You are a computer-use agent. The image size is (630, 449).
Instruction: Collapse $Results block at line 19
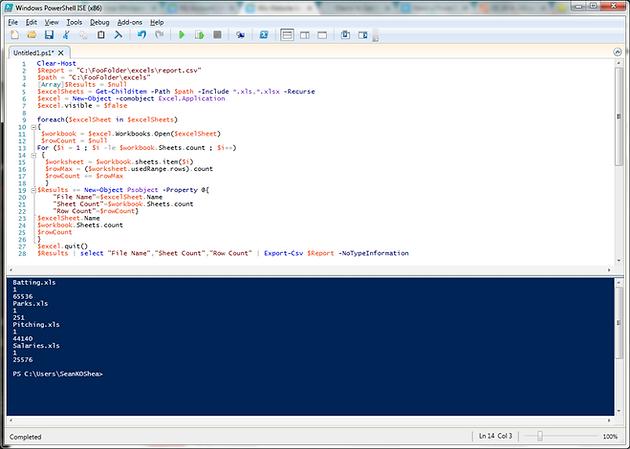(x=34, y=190)
